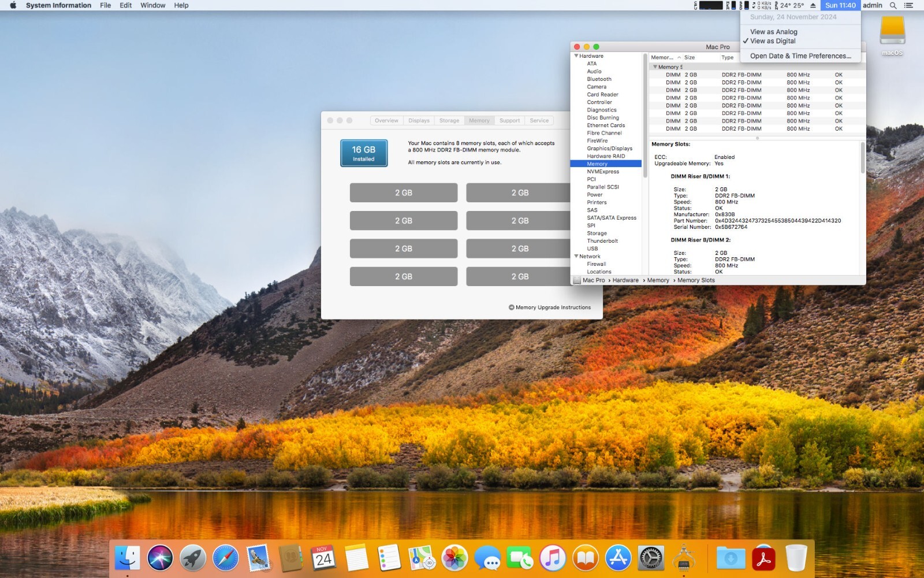Open Window menu
Screen dimensions: 924x578
pos(153,5)
